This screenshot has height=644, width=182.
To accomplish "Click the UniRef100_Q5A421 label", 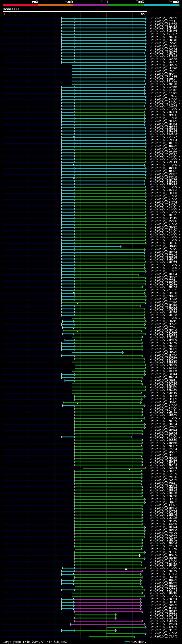I will 163,412.
